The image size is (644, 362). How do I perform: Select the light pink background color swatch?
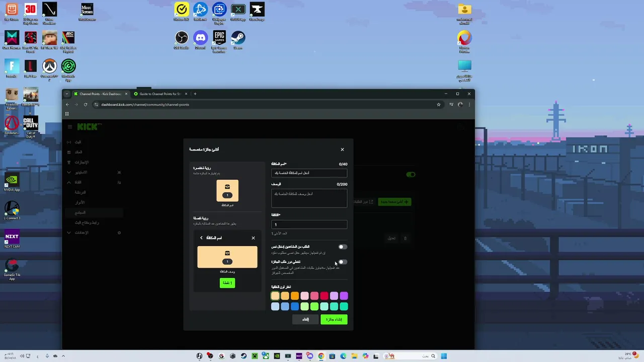click(x=304, y=296)
